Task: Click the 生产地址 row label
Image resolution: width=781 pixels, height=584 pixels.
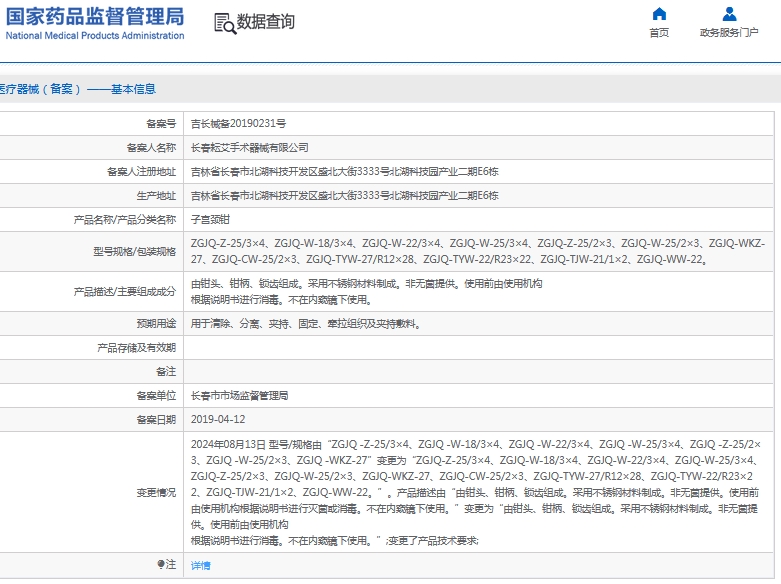Action: point(156,195)
